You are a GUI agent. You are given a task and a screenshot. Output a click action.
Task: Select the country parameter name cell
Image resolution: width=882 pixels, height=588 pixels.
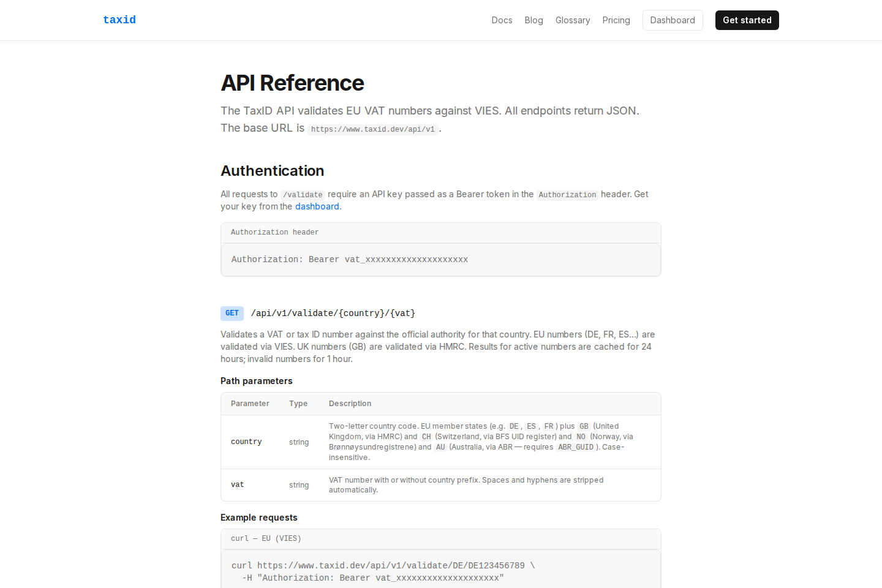tap(246, 442)
